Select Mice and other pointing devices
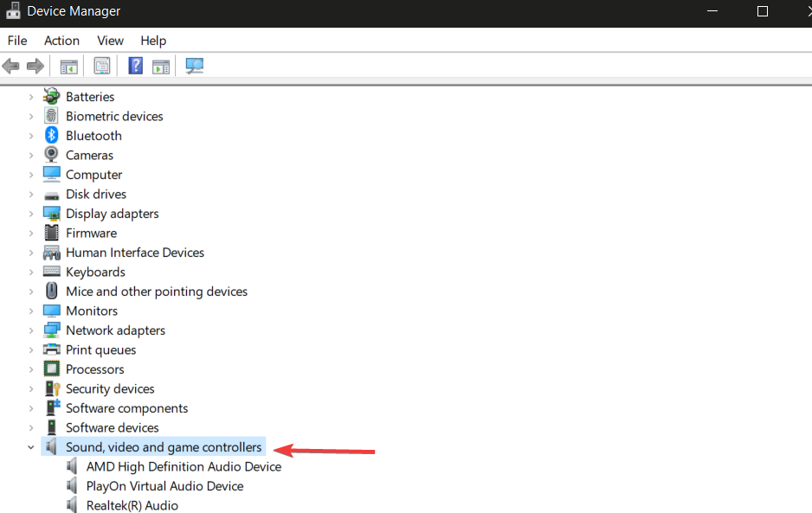Viewport: 812px width, 513px height. [x=157, y=292]
